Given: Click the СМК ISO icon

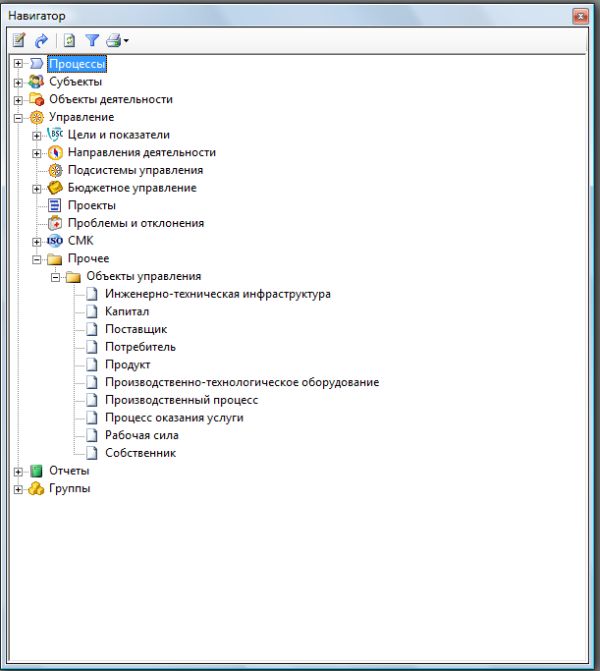Looking at the screenshot, I should tap(55, 241).
